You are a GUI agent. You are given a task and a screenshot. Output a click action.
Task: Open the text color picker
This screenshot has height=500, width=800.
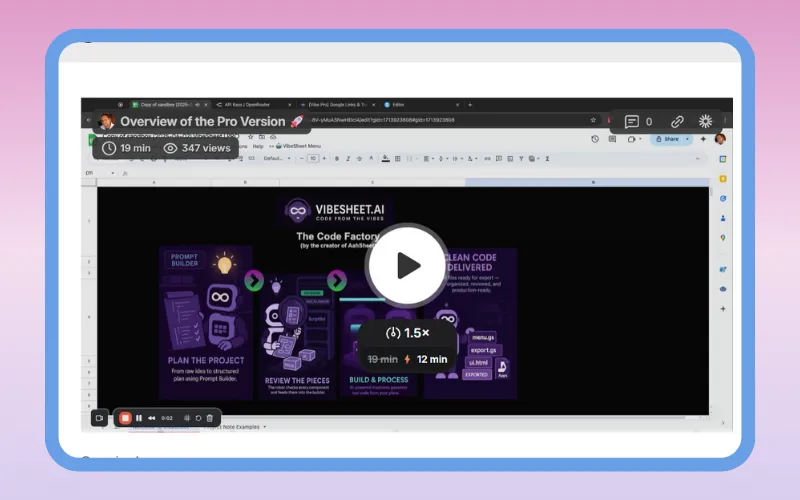coord(371,159)
